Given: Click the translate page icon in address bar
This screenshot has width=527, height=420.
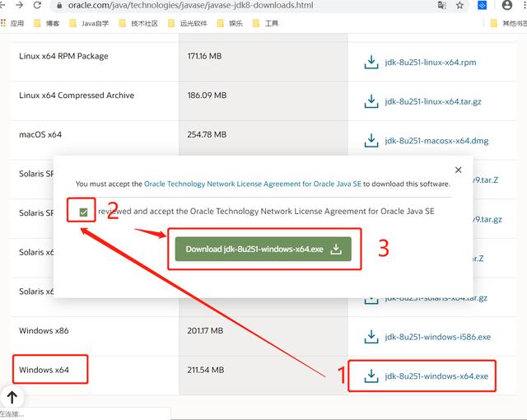Looking at the screenshot, I should pyautogui.click(x=442, y=6).
